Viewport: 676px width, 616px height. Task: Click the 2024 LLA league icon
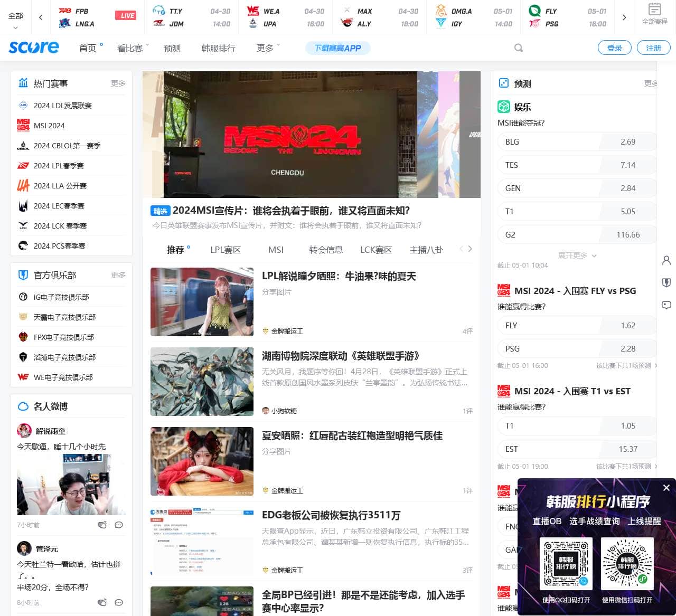click(x=23, y=186)
